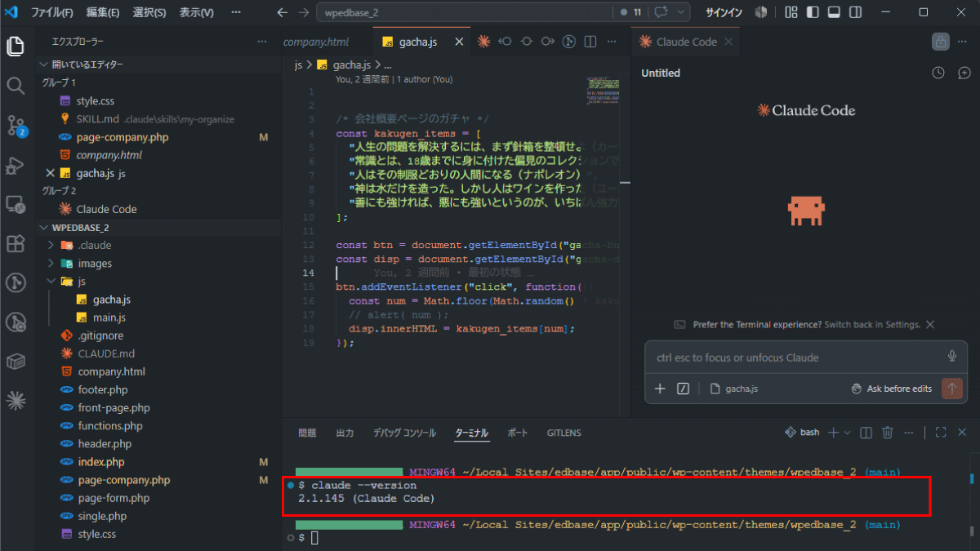The image size is (980, 551).
Task: Close the Claude Code tab
Action: point(728,42)
